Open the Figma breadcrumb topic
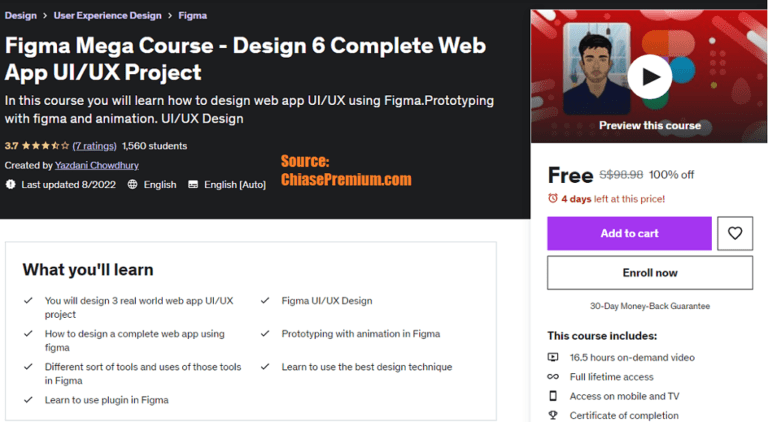The image size is (768, 422). tap(193, 16)
